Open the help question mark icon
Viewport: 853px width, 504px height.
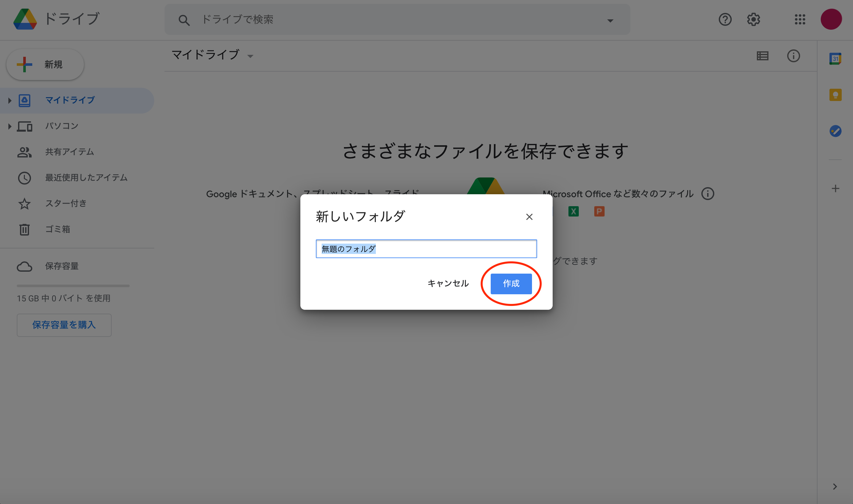pyautogui.click(x=725, y=19)
